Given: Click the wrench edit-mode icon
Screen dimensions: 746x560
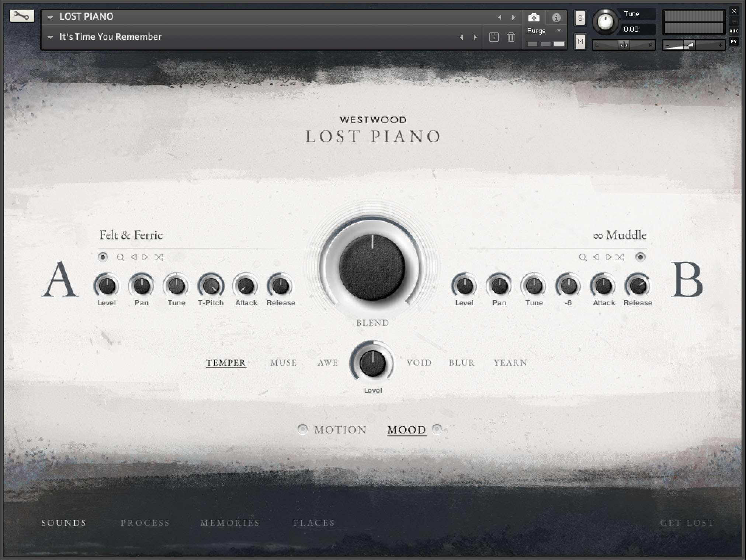Looking at the screenshot, I should point(22,16).
